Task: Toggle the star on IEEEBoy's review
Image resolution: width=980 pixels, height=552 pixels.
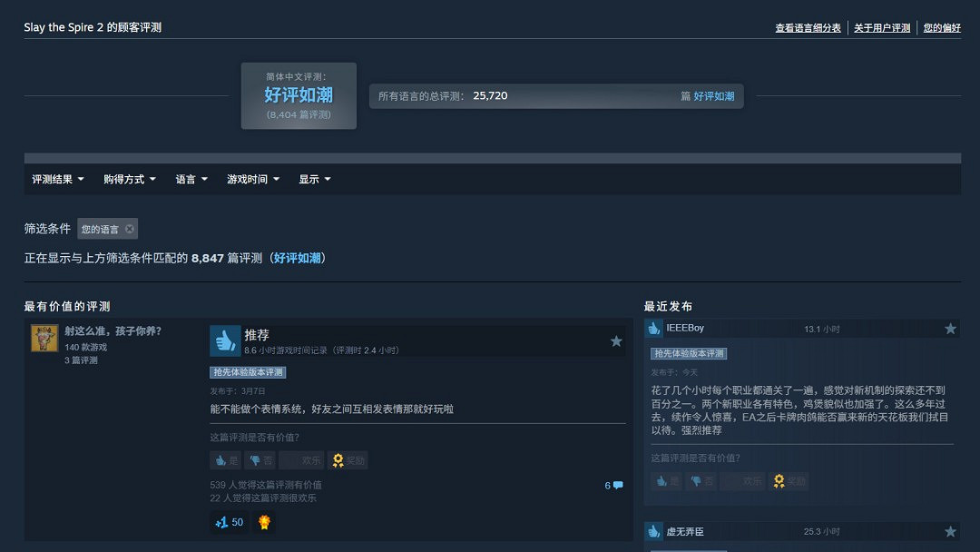Action: click(x=950, y=328)
